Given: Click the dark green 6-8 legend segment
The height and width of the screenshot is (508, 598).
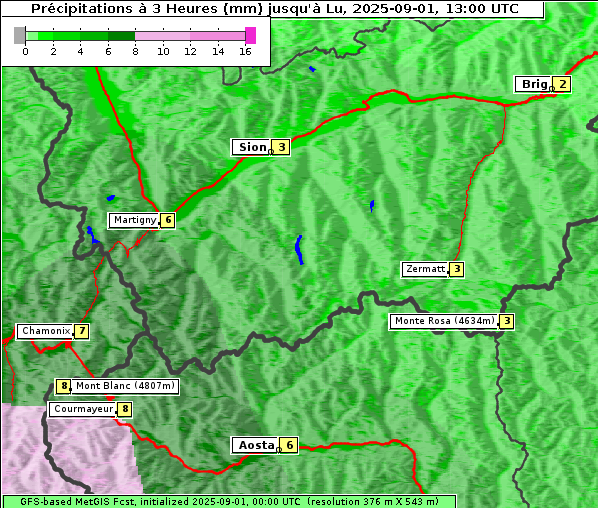Looking at the screenshot, I should (x=121, y=36).
